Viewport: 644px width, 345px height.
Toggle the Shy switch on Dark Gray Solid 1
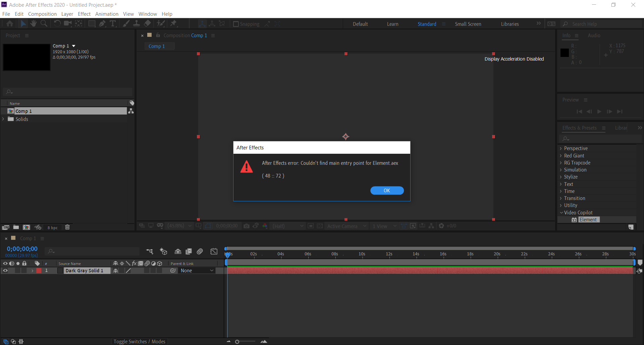click(x=115, y=271)
